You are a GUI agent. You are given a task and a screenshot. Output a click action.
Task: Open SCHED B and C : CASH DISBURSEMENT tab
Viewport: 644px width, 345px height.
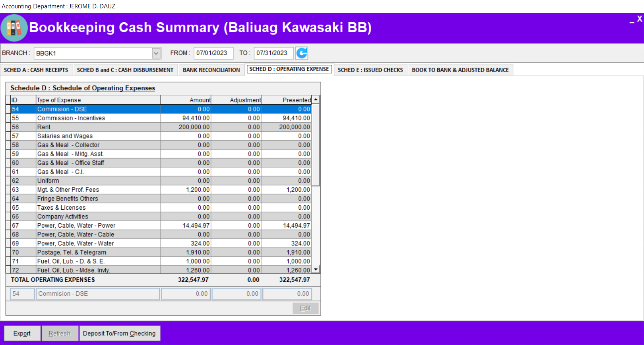(x=125, y=70)
